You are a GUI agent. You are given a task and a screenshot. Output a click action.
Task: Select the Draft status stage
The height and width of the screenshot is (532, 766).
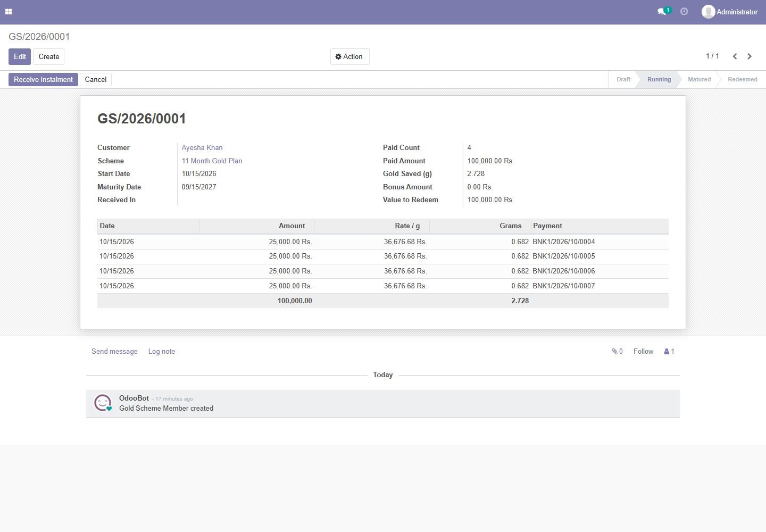[623, 80]
